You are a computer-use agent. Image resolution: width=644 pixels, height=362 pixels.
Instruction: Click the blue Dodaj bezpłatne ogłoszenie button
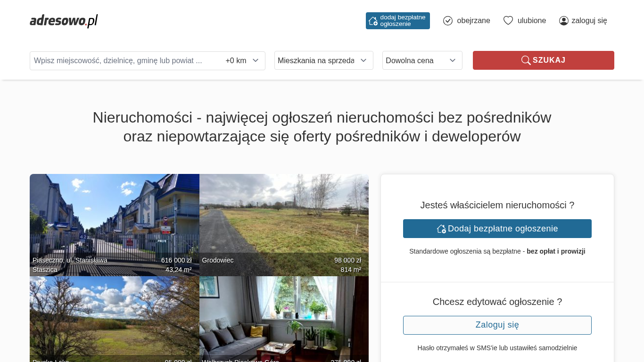click(x=497, y=229)
